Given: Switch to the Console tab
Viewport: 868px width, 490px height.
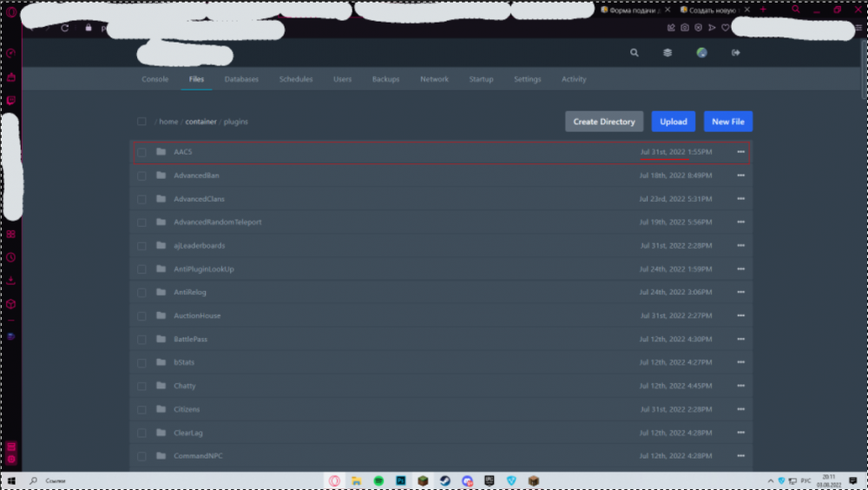Looking at the screenshot, I should pos(155,79).
